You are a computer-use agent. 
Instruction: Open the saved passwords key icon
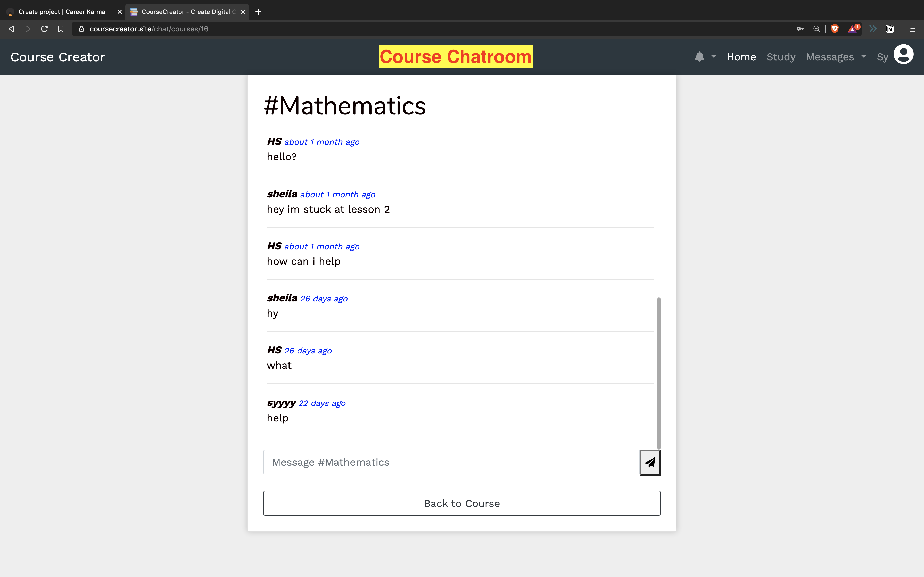pos(800,29)
